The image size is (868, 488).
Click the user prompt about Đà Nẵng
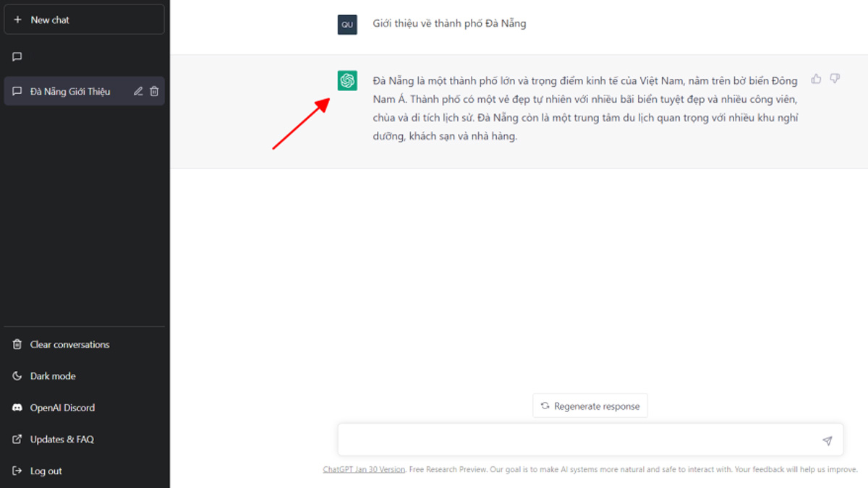click(x=449, y=24)
